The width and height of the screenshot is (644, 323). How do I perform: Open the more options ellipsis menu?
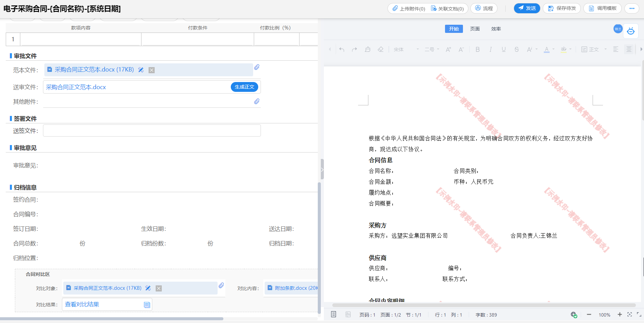632,8
